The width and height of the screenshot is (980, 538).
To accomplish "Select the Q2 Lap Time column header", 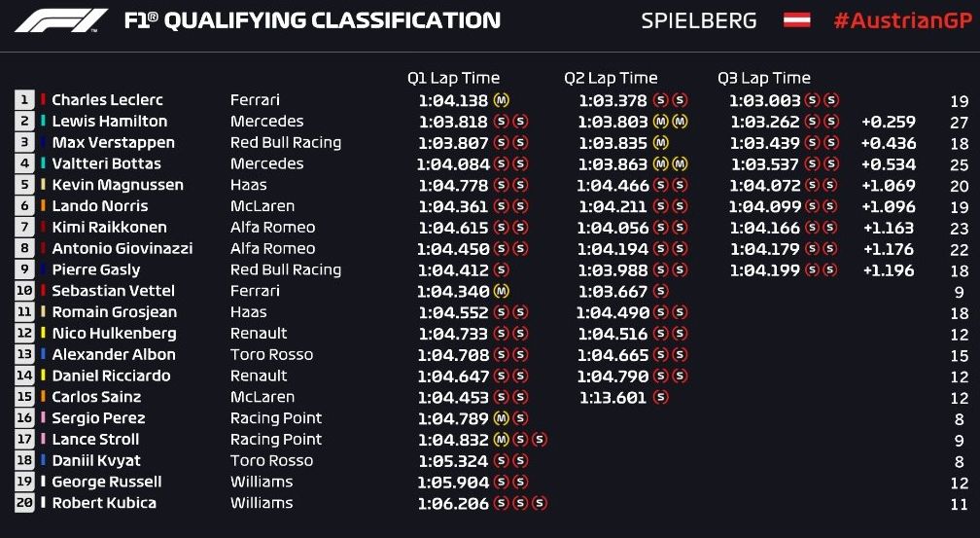I will [611, 78].
